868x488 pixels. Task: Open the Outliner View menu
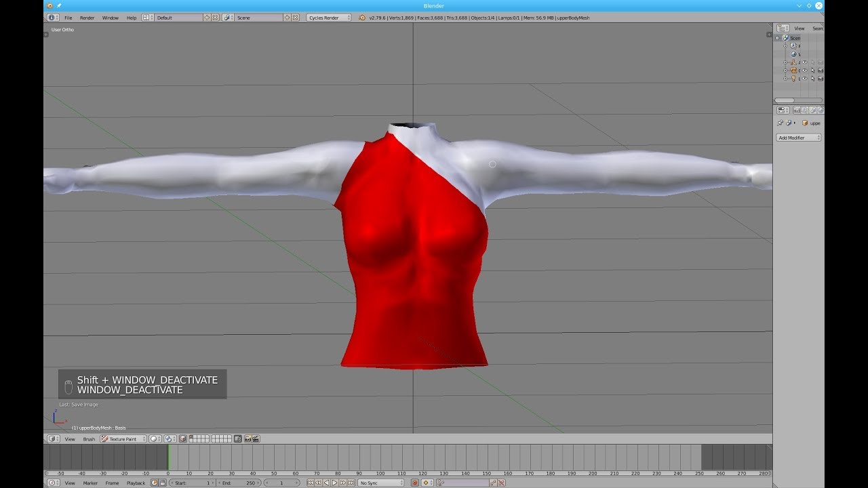pos(800,28)
